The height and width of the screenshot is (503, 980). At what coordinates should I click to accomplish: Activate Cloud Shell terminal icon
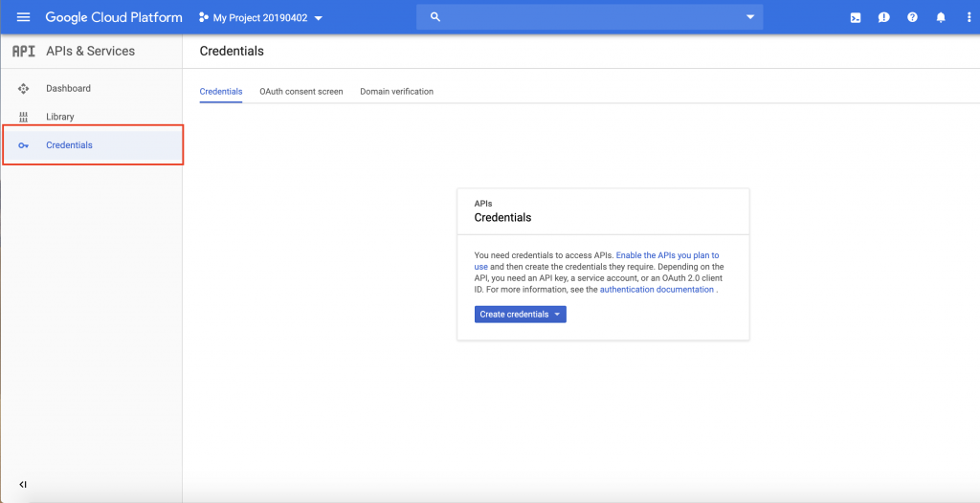tap(856, 17)
